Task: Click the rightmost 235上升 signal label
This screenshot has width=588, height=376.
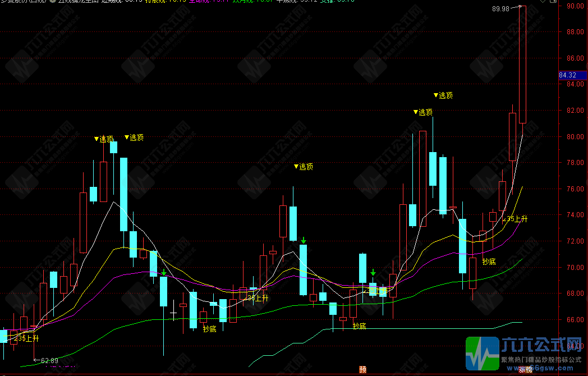Action: click(x=515, y=219)
